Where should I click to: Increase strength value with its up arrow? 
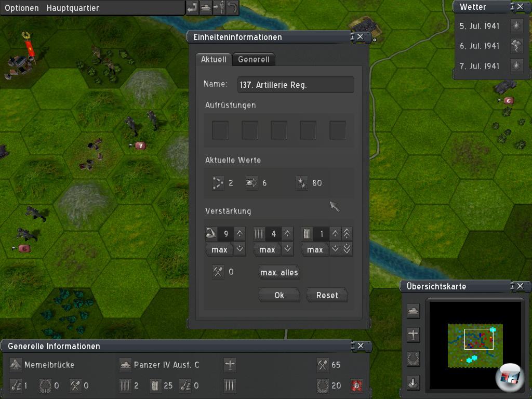(240, 234)
